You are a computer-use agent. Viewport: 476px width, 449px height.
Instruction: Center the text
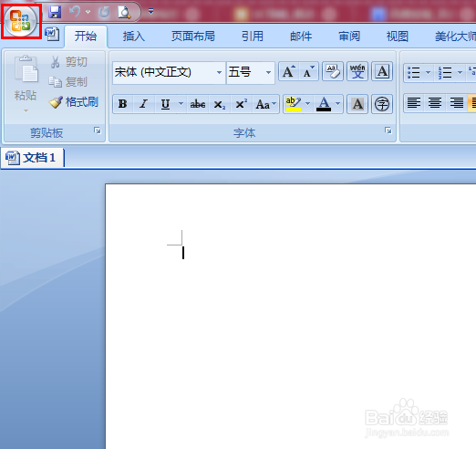point(435,103)
